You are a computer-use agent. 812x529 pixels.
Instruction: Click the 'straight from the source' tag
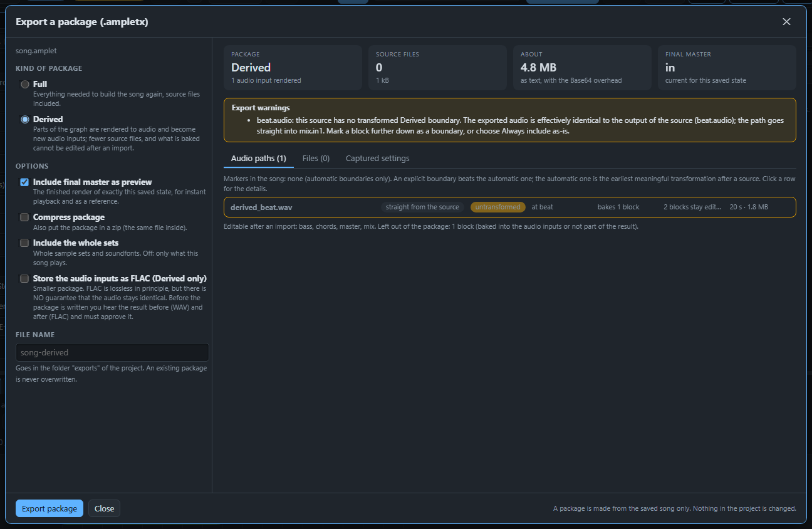pyautogui.click(x=423, y=207)
